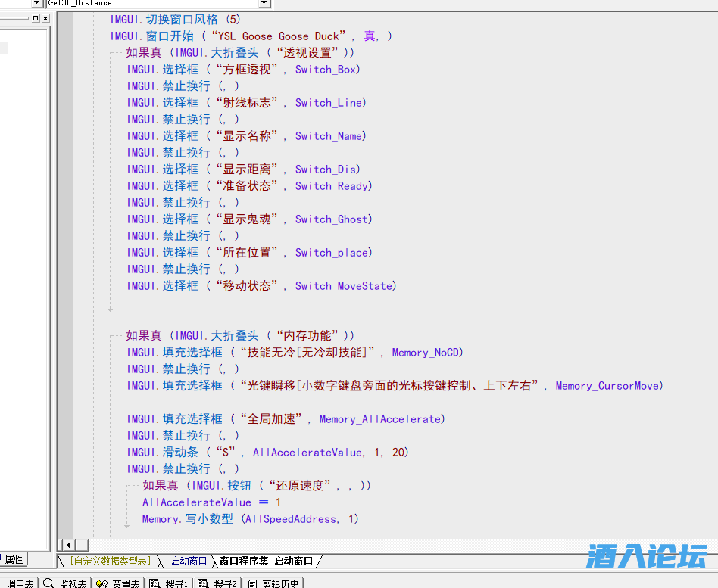Image resolution: width=718 pixels, height=588 pixels.
Task: Click the 搜寻2 search icon
Action: click(x=203, y=583)
